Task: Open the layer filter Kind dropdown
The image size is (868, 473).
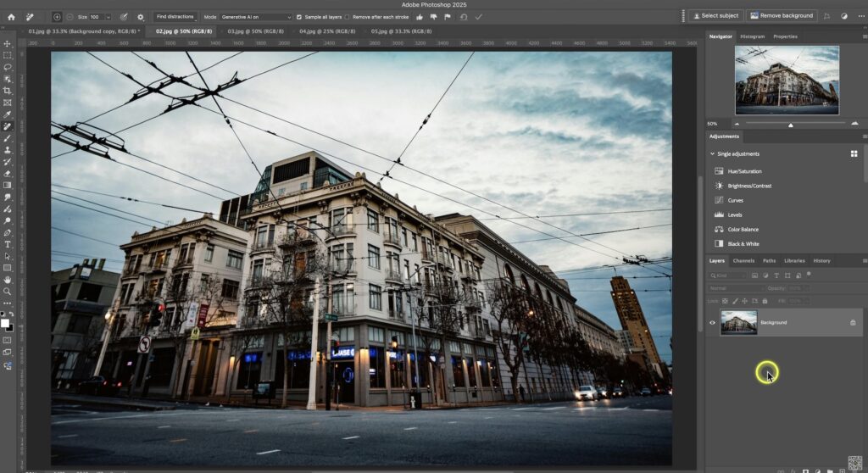Action: point(728,275)
